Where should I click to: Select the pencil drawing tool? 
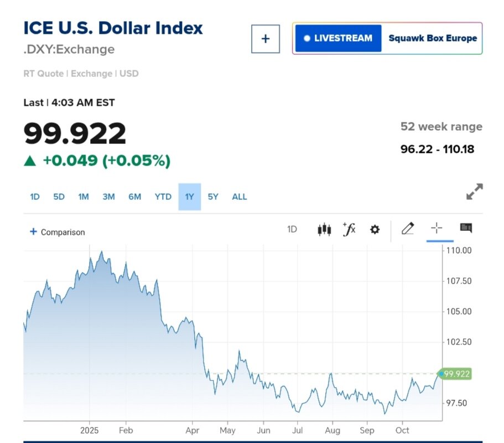(x=408, y=228)
